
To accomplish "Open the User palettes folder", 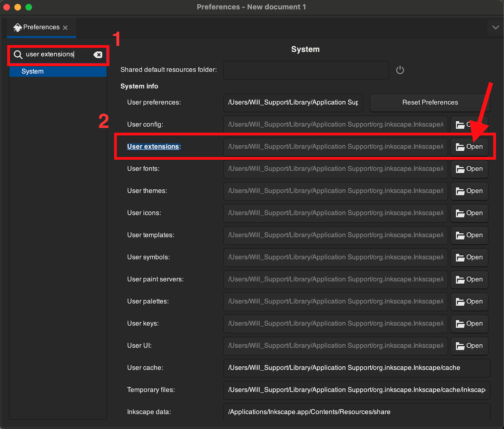I will point(469,301).
